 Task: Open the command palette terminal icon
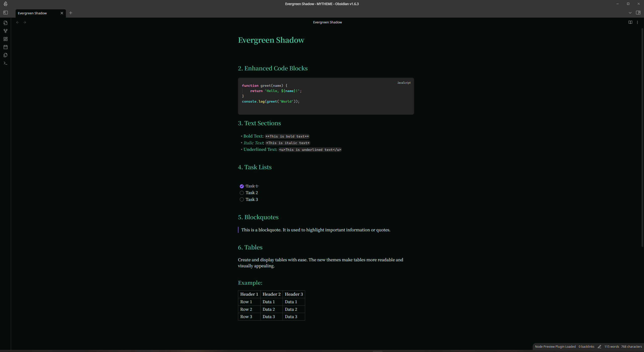coord(6,63)
